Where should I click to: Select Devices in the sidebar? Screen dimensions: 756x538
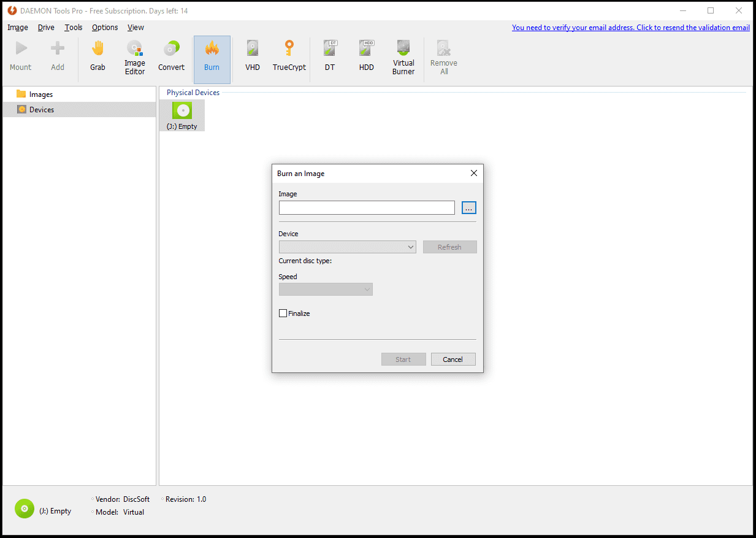pos(41,110)
